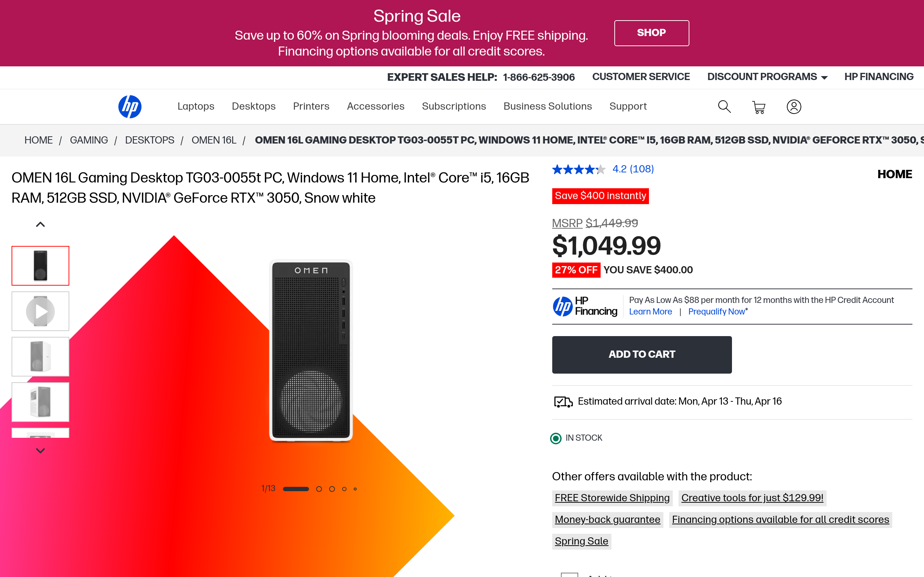The width and height of the screenshot is (924, 577).
Task: Open the shopping cart icon
Action: (x=758, y=107)
